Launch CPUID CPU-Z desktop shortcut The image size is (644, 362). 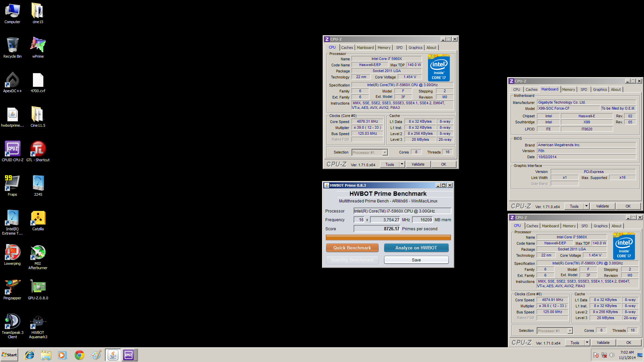coord(12,152)
